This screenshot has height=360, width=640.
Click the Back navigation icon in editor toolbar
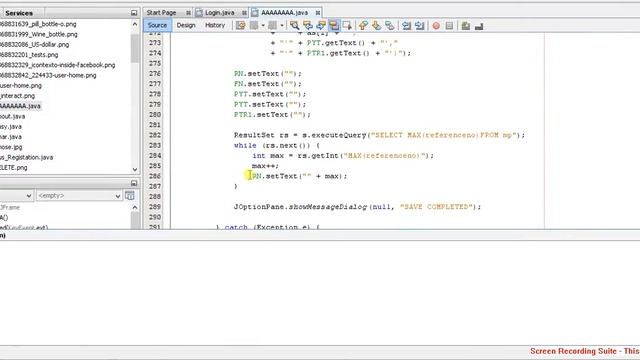254,26
